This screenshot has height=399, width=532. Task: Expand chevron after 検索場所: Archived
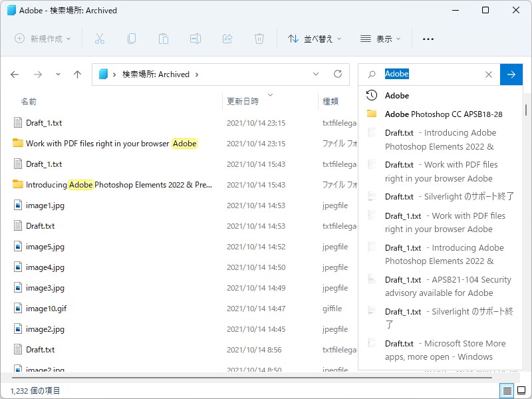click(x=197, y=74)
